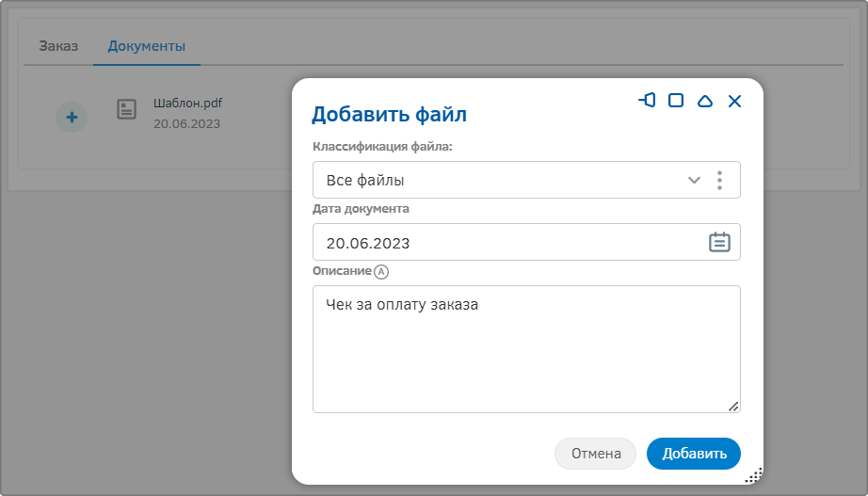
Task: Click the Шаблон.pdf document icon
Action: [127, 109]
